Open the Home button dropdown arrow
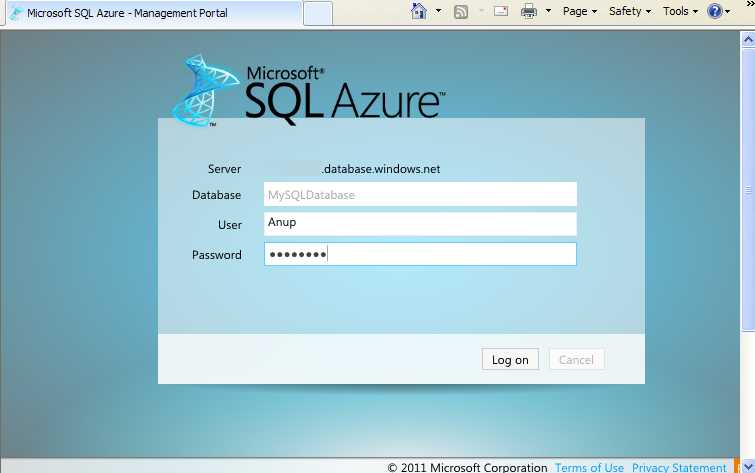This screenshot has width=755, height=473. coord(438,11)
